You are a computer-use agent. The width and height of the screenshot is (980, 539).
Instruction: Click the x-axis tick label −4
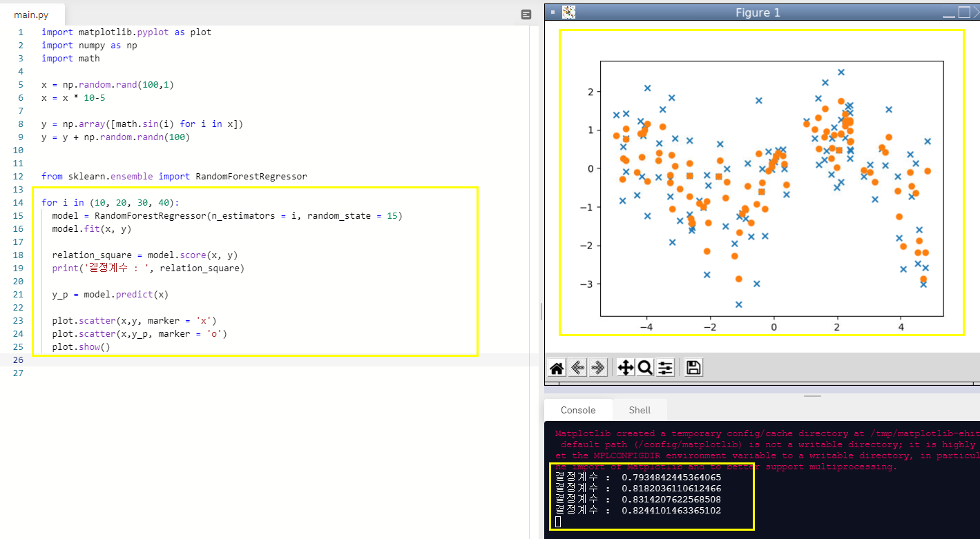(646, 326)
